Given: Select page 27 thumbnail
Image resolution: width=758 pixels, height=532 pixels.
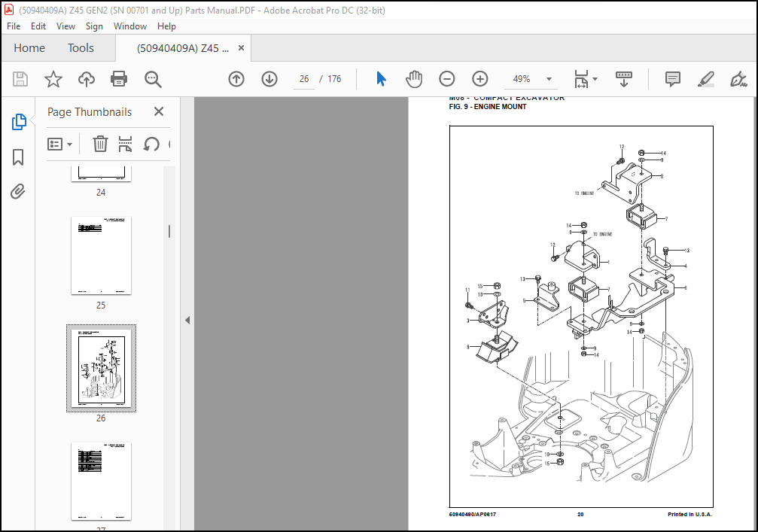Looking at the screenshot, I should (101, 482).
